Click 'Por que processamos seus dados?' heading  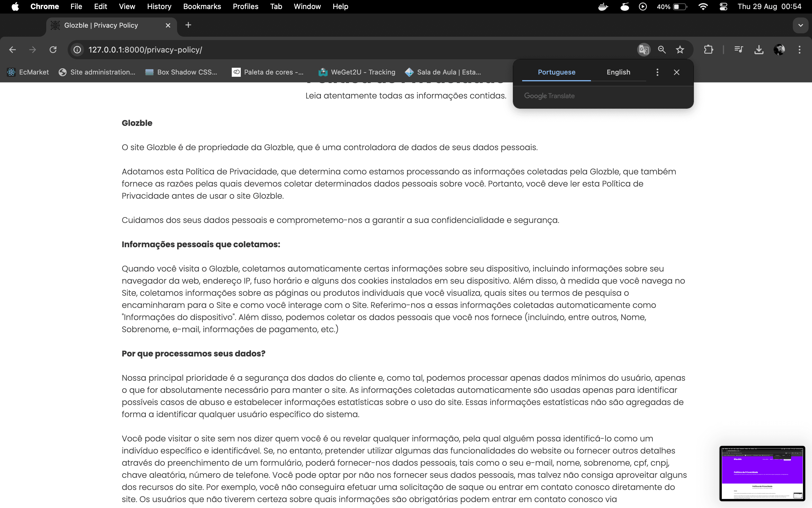point(194,353)
